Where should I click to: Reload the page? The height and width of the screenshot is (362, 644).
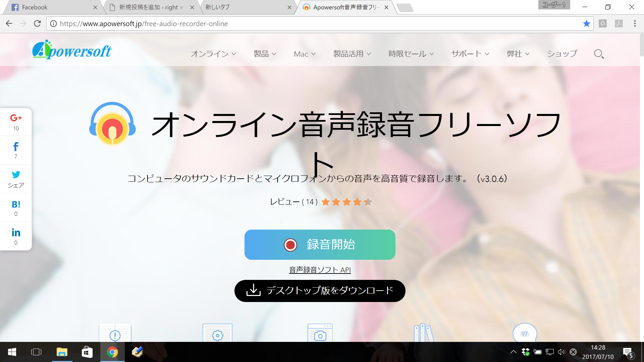[x=37, y=23]
